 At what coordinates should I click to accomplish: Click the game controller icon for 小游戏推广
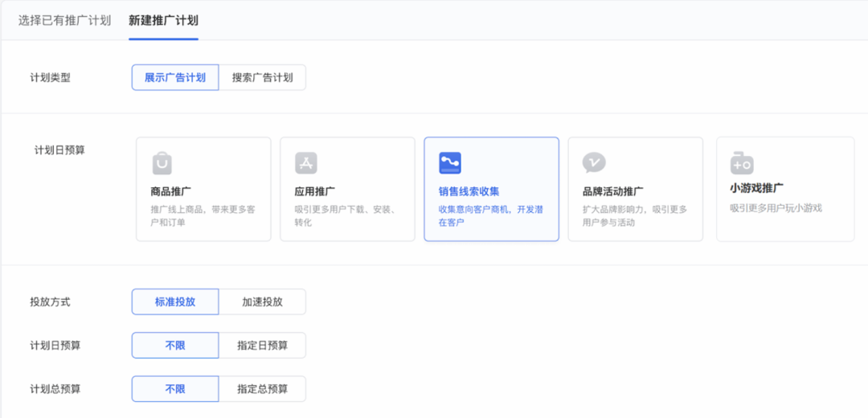[x=742, y=163]
